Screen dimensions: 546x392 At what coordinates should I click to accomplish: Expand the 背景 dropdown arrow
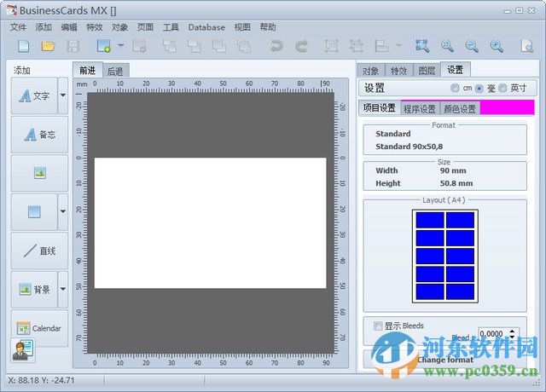(x=63, y=289)
